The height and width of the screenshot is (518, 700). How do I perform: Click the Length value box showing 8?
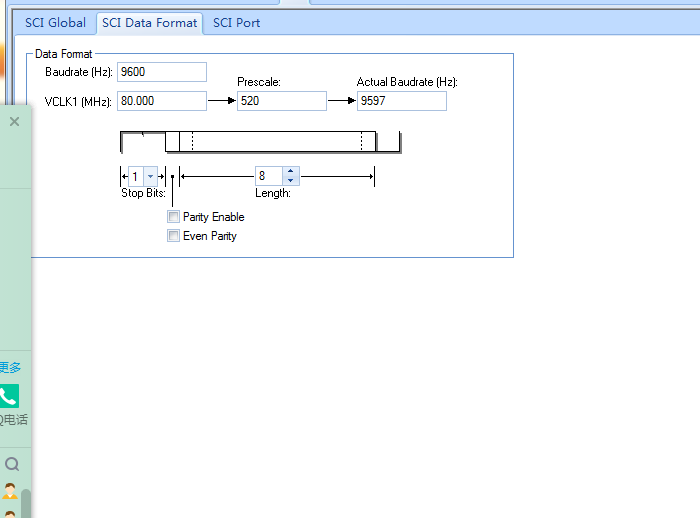point(269,176)
